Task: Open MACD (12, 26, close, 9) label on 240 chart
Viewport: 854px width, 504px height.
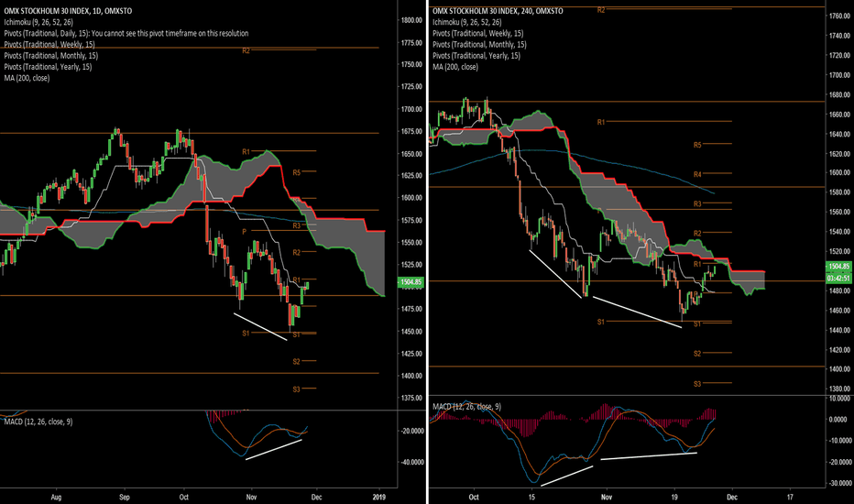Action: (x=466, y=407)
